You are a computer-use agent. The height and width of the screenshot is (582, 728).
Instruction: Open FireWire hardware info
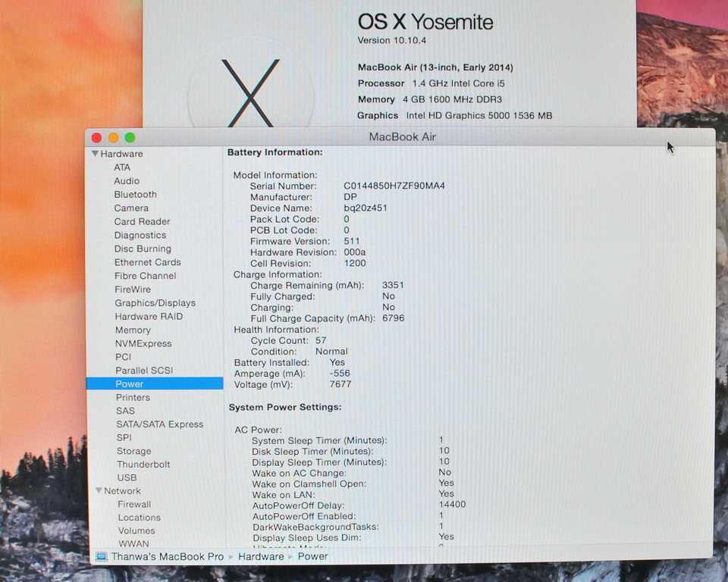133,289
